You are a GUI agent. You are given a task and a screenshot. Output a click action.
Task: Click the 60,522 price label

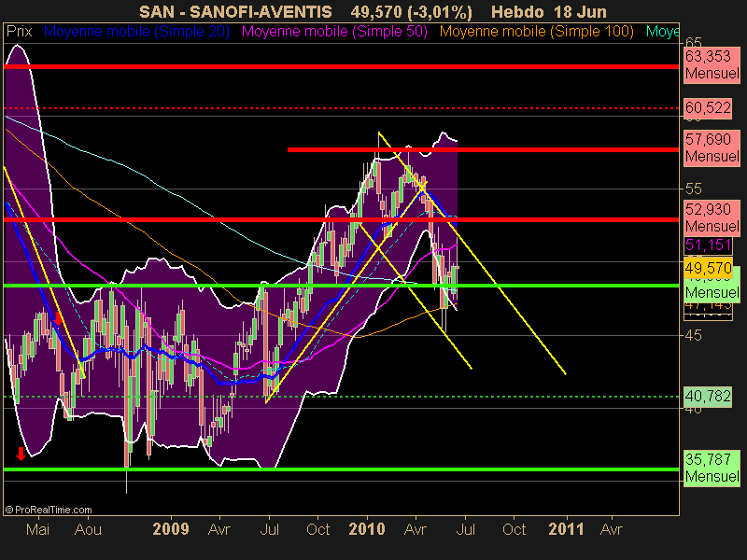(708, 107)
